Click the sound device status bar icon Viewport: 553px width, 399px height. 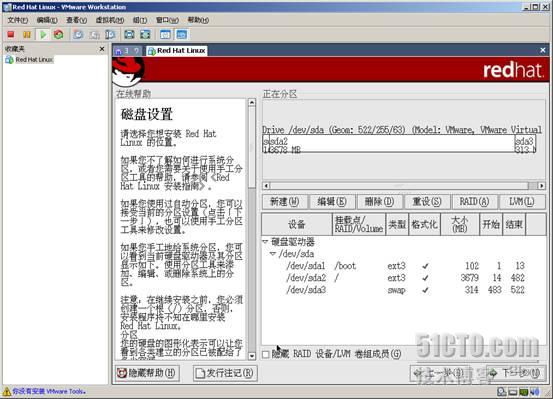[x=535, y=392]
